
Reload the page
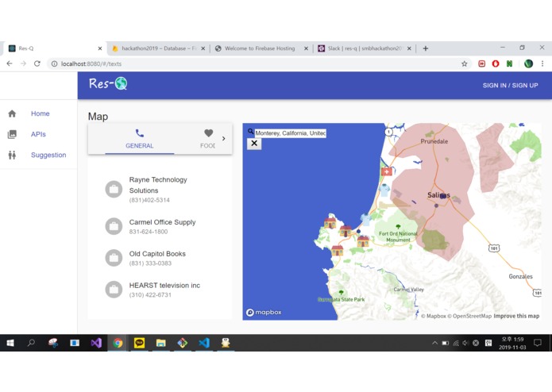click(x=37, y=63)
